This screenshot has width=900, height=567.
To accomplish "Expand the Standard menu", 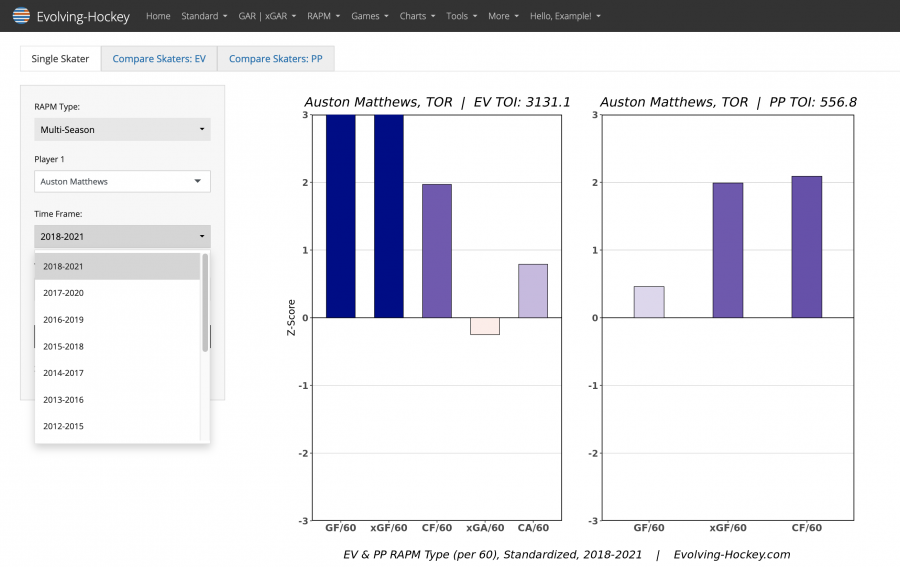I will [204, 16].
